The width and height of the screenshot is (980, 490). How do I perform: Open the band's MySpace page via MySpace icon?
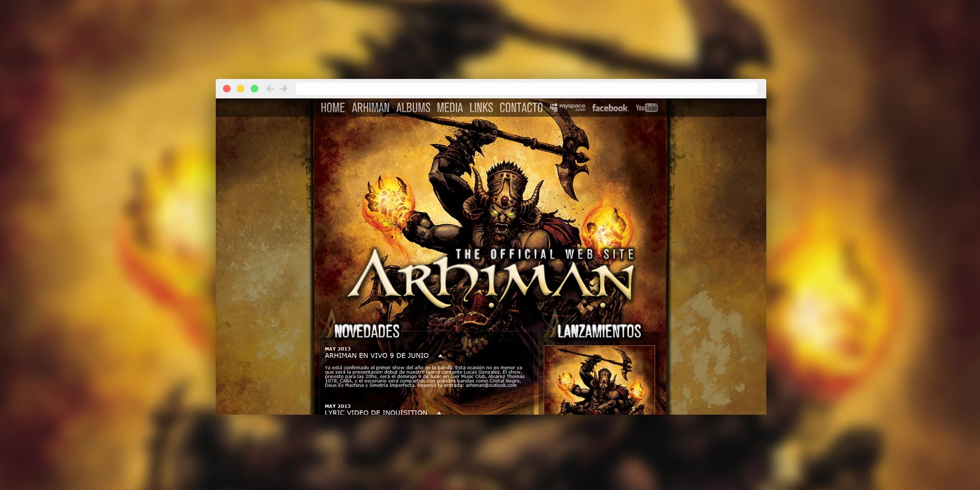[x=567, y=108]
